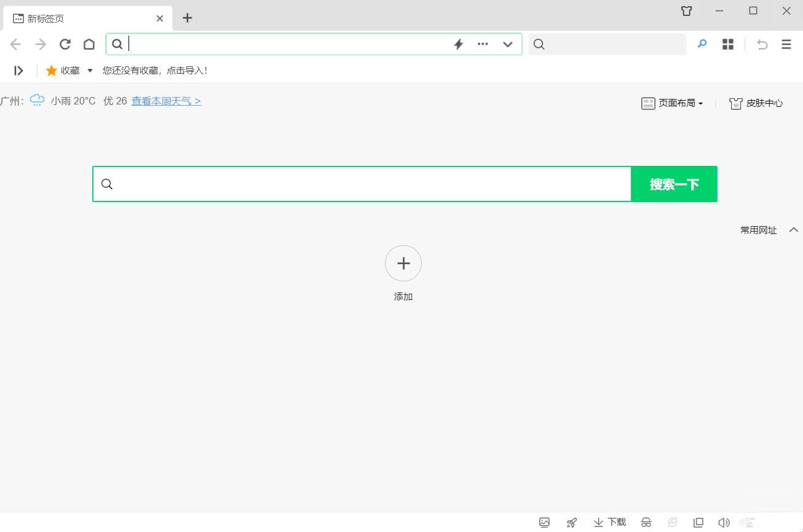Screen dimensions: 803x532
Task: Mute page sound using the speaker icon
Action: pos(725,522)
